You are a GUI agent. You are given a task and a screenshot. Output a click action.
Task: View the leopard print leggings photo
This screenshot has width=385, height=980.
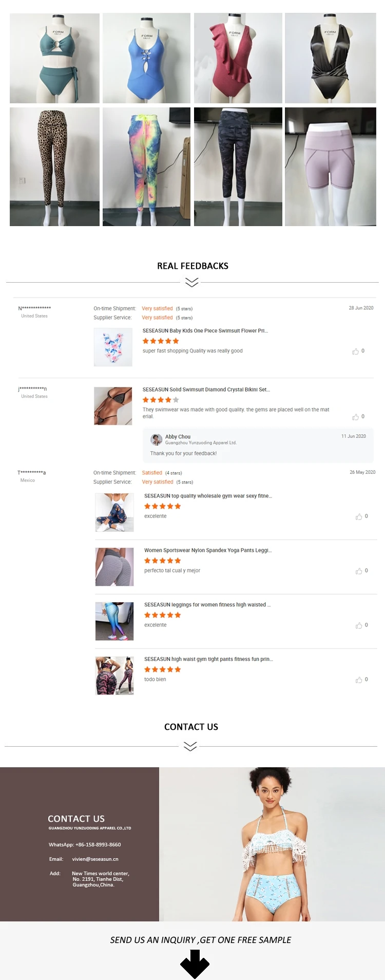54,167
